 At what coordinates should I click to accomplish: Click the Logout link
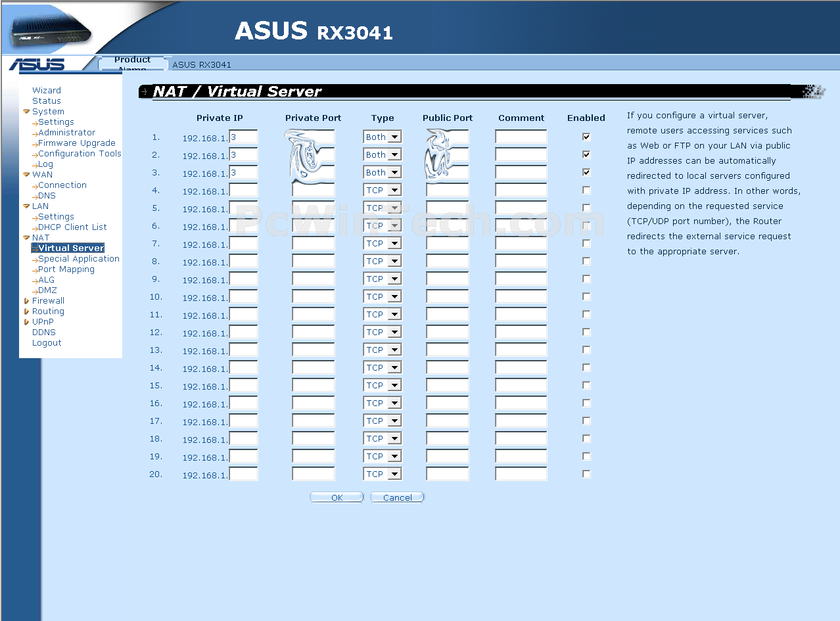[47, 343]
